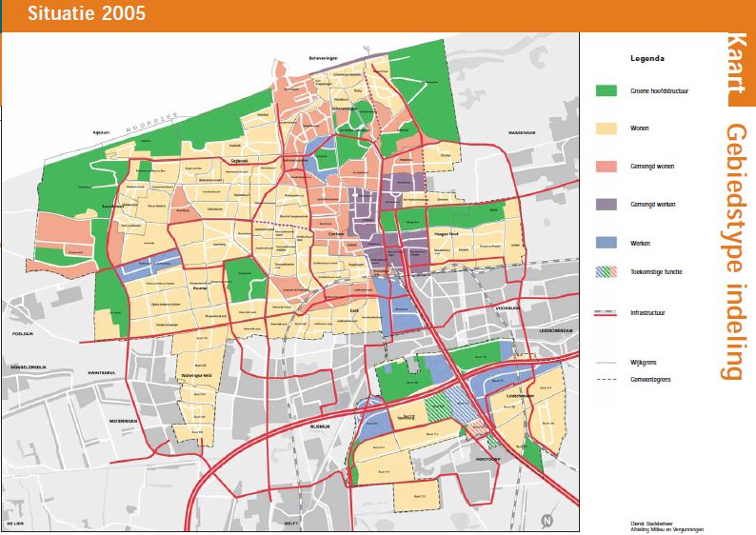The height and width of the screenshot is (535, 756).
Task: Click the green Groene hoofdstructuur legend swatch
Action: 607,91
